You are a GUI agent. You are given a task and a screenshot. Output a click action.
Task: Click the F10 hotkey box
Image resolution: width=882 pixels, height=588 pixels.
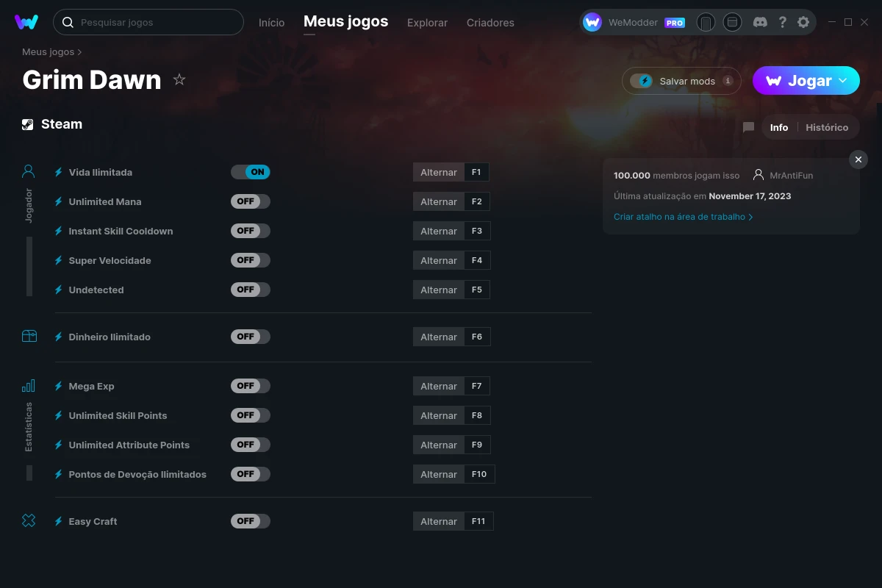[479, 474]
